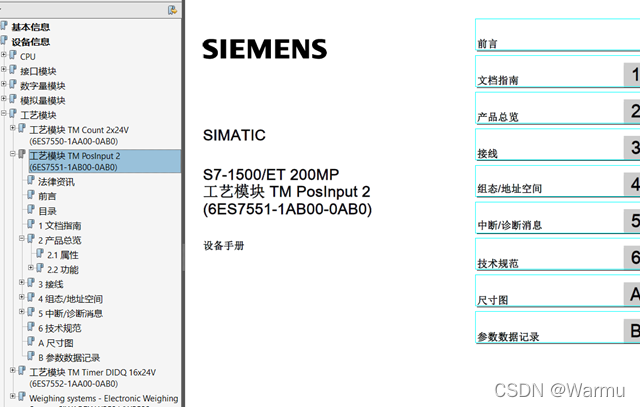Click bookmark icon beside 模拟量模块
640x407 pixels.
tap(13, 99)
